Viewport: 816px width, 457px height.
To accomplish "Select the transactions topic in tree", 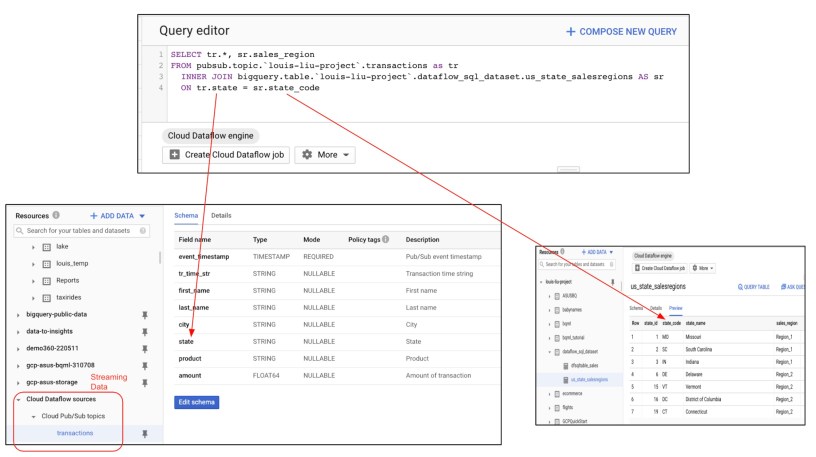I will click(x=75, y=434).
